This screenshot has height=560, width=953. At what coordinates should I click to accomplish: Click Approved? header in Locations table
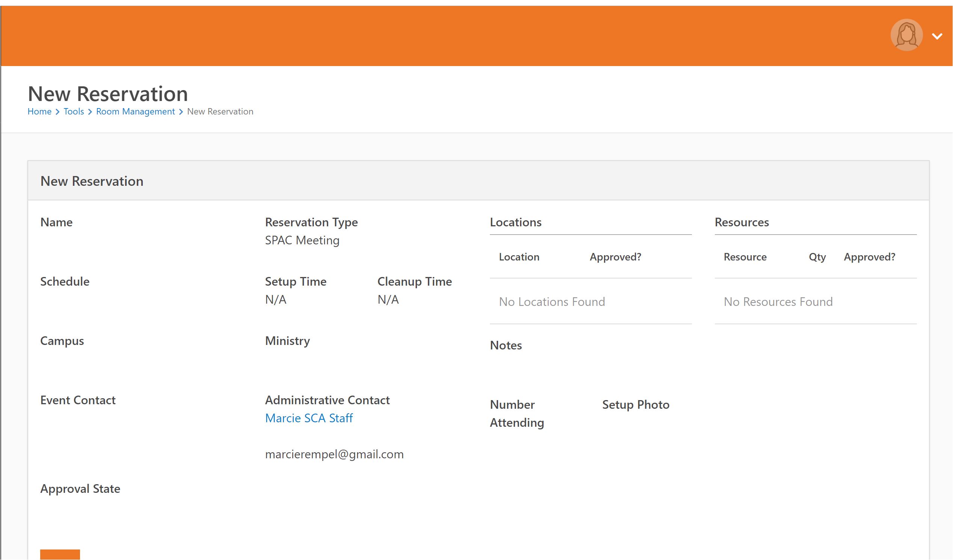tap(615, 257)
